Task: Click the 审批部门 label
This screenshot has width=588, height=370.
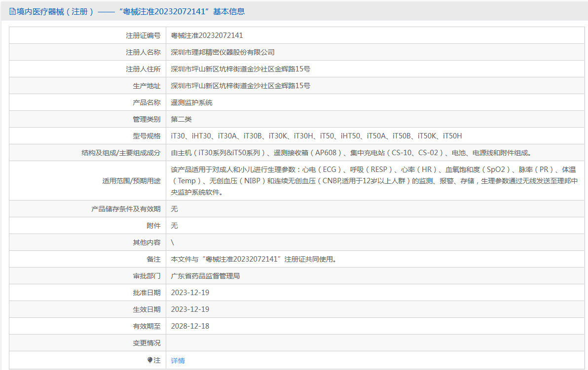Action: (146, 276)
